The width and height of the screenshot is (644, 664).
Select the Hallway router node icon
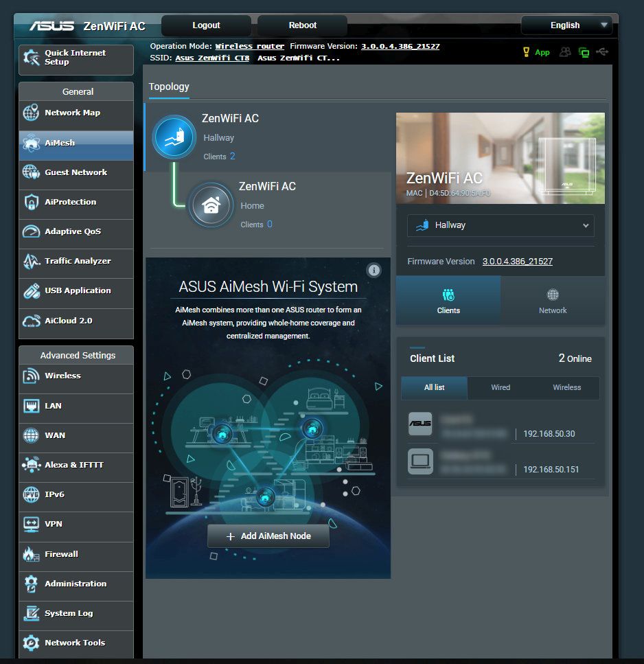174,137
